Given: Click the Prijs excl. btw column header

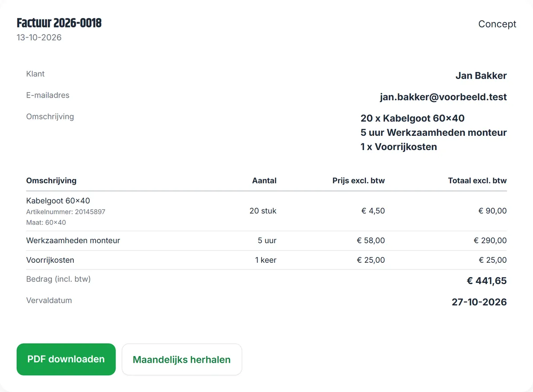Looking at the screenshot, I should (x=358, y=181).
